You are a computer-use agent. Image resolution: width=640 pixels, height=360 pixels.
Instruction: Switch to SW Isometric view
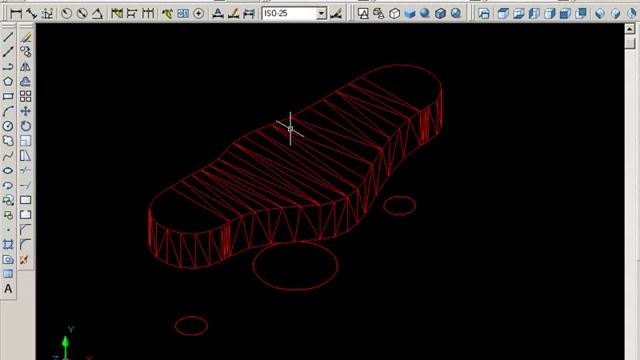click(x=600, y=13)
